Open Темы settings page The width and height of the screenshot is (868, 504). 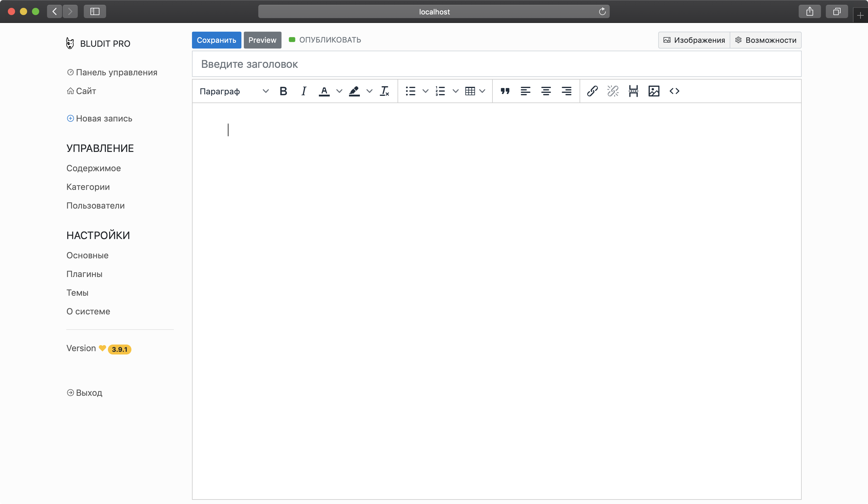coord(77,292)
